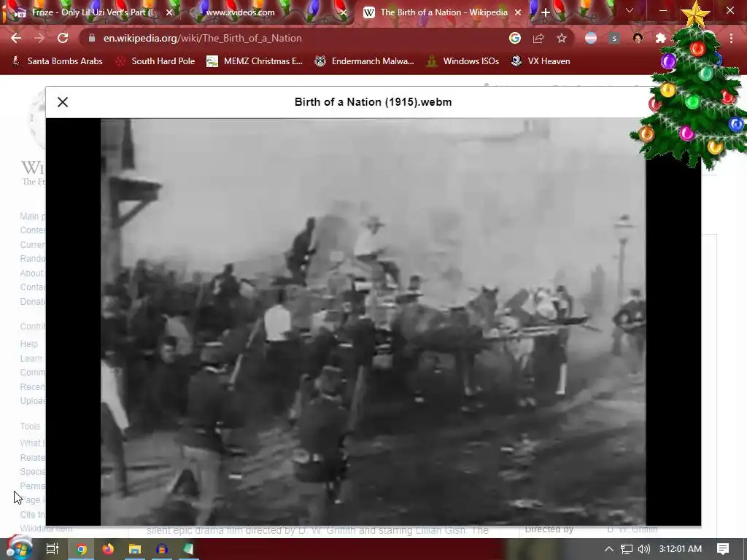Screen dimensions: 747x560
Task: Reload the Wikipedia page
Action: coord(63,38)
